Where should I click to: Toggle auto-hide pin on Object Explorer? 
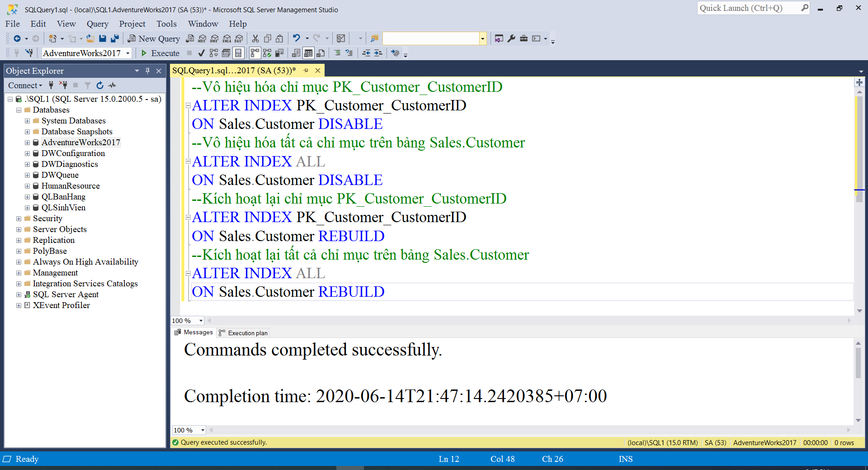[147, 71]
